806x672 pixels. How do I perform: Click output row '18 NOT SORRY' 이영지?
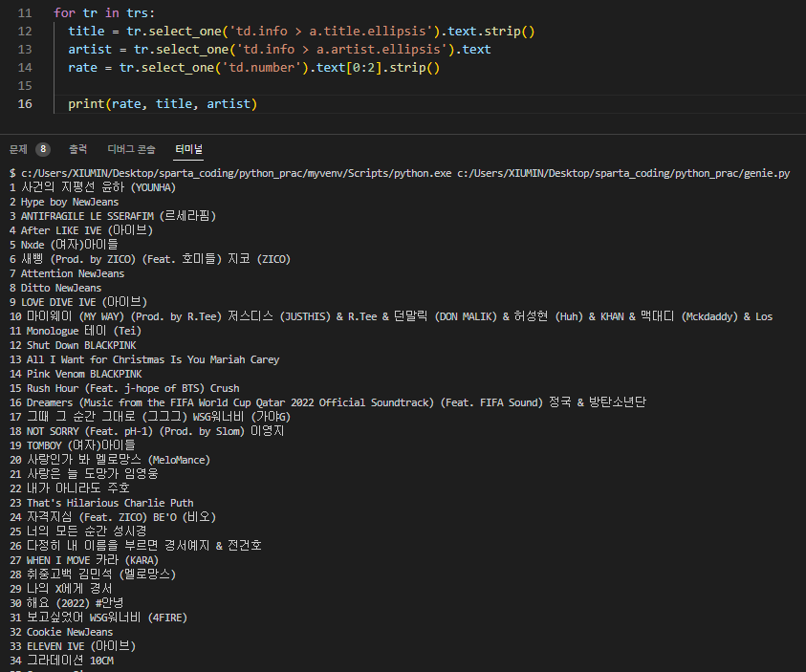147,431
